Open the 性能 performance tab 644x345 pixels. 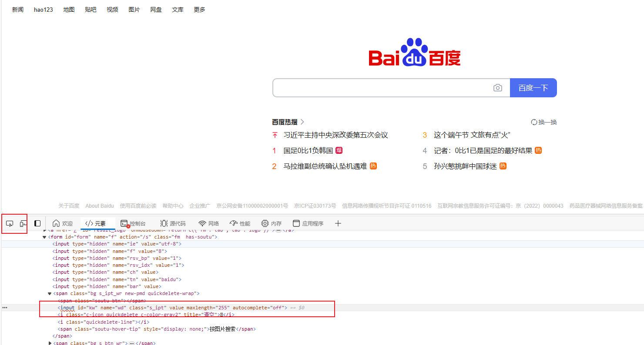click(240, 223)
